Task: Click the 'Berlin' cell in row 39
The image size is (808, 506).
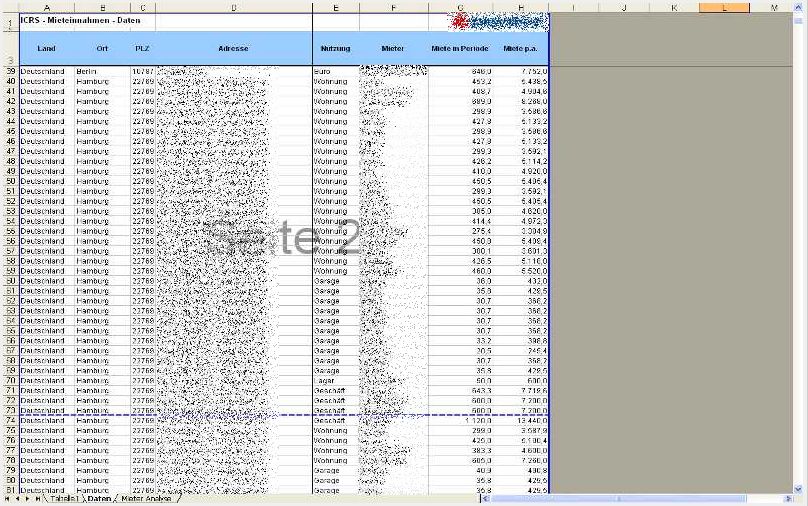Action: [x=102, y=71]
